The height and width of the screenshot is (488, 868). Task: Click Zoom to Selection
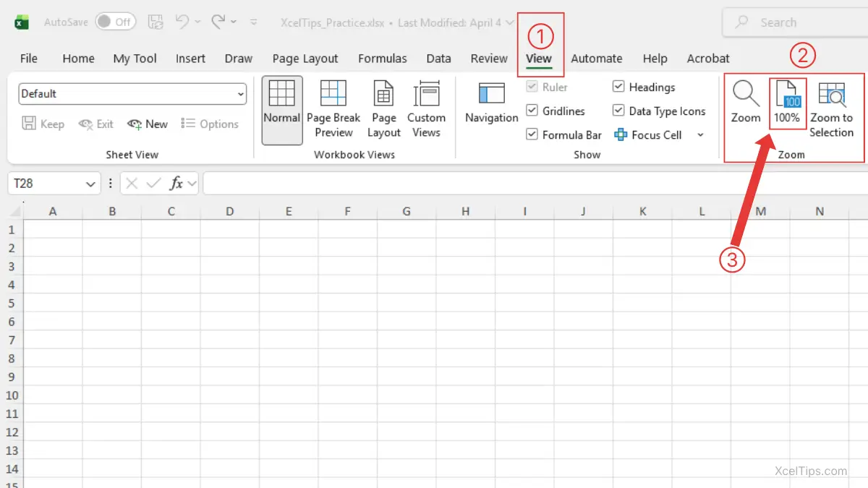tap(831, 94)
